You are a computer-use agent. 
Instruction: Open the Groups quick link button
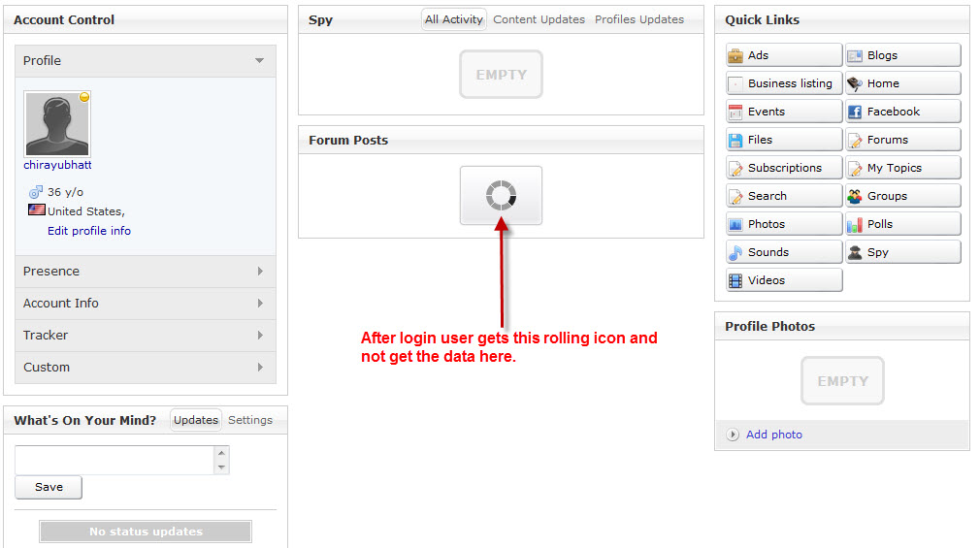click(903, 196)
